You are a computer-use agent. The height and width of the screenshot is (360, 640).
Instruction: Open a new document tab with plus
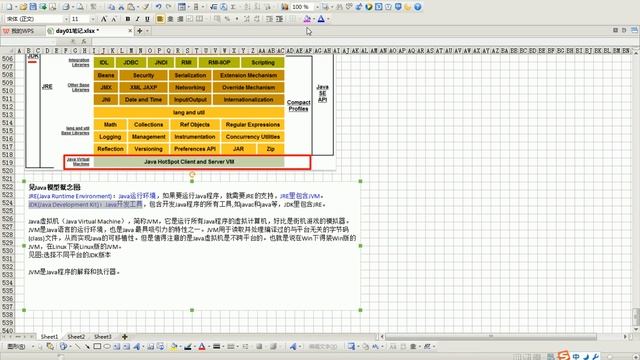(x=140, y=31)
